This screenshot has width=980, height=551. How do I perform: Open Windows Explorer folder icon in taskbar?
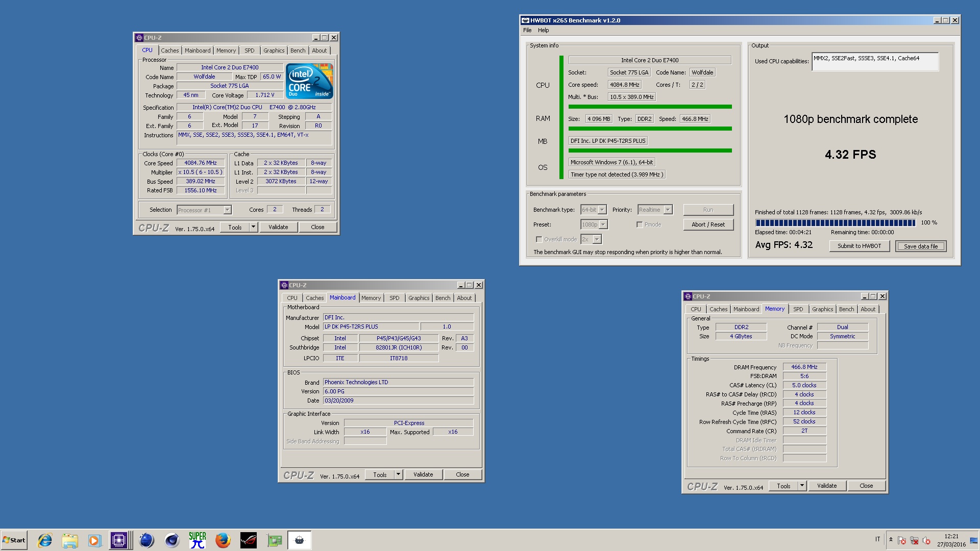tap(70, 540)
